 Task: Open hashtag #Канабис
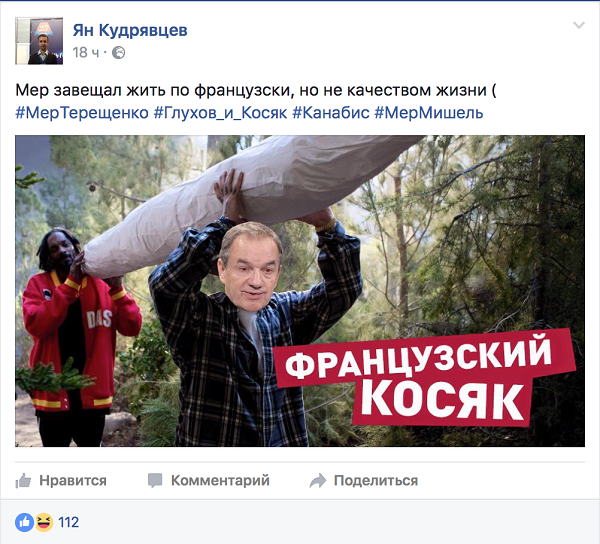pyautogui.click(x=331, y=113)
